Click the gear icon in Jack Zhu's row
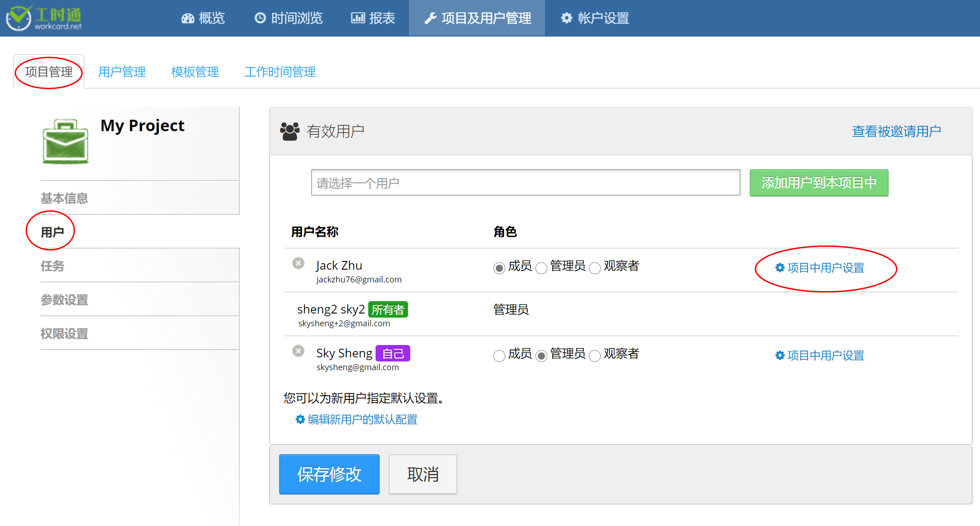The height and width of the screenshot is (526, 980). click(x=780, y=268)
